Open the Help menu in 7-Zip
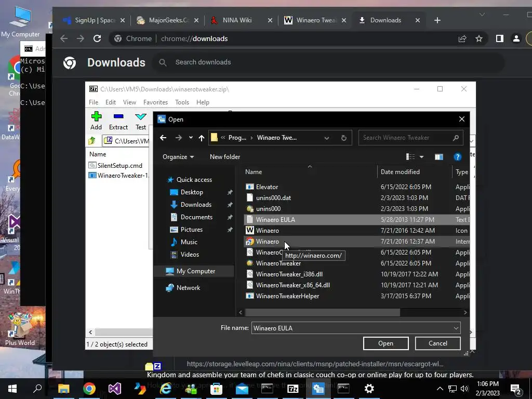 pyautogui.click(x=203, y=102)
